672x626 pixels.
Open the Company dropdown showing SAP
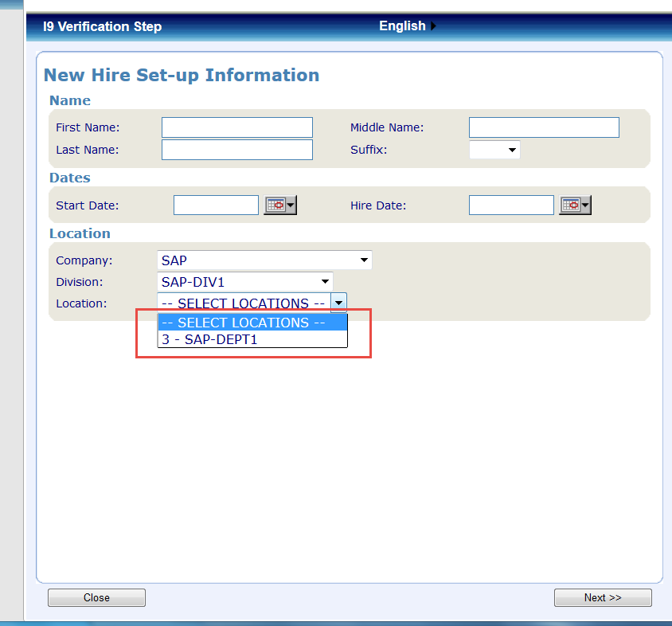(264, 260)
